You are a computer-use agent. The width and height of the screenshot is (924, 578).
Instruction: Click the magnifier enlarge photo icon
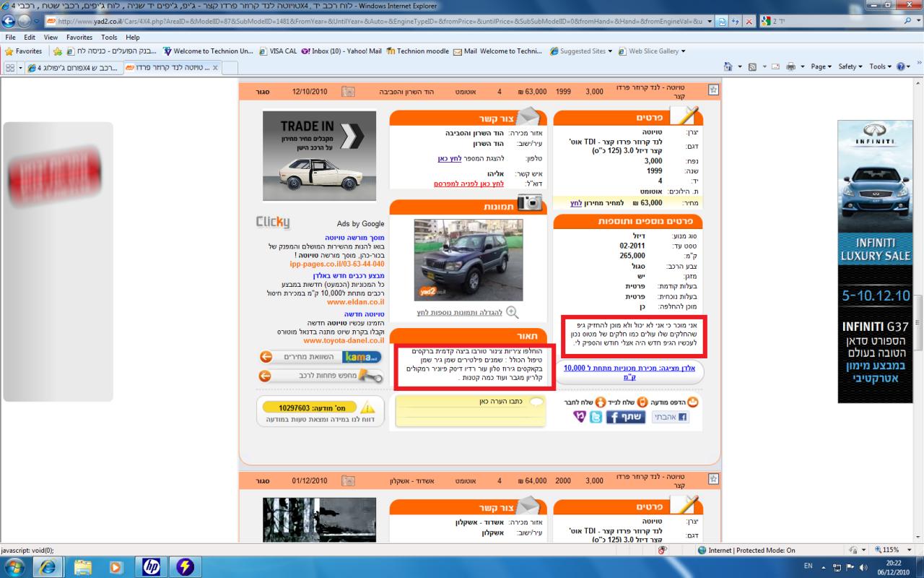pyautogui.click(x=512, y=312)
